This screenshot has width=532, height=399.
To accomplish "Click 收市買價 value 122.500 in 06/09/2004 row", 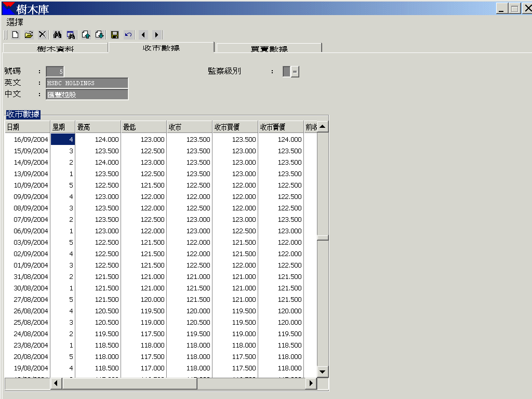I will [x=235, y=231].
